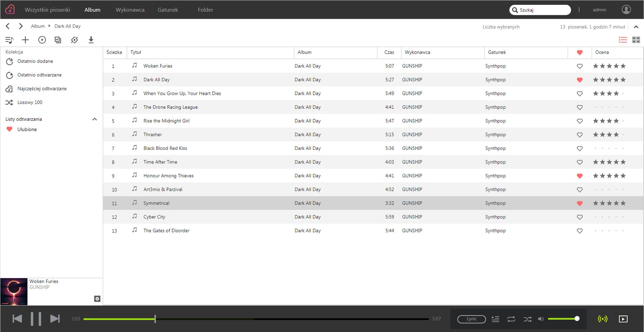The width and height of the screenshot is (644, 332).
Task: Favorite the Woken Furies track
Action: [x=580, y=66]
